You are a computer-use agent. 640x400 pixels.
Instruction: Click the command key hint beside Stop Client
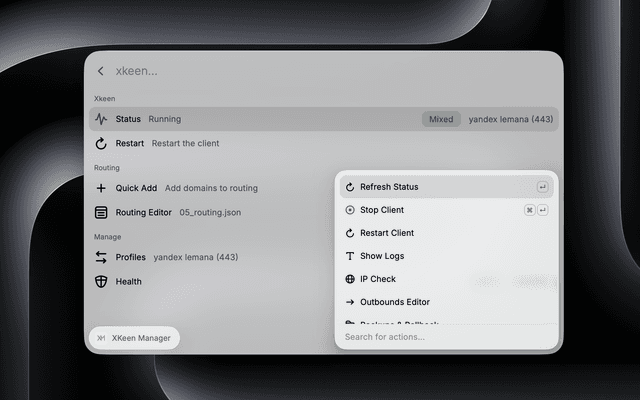point(529,210)
